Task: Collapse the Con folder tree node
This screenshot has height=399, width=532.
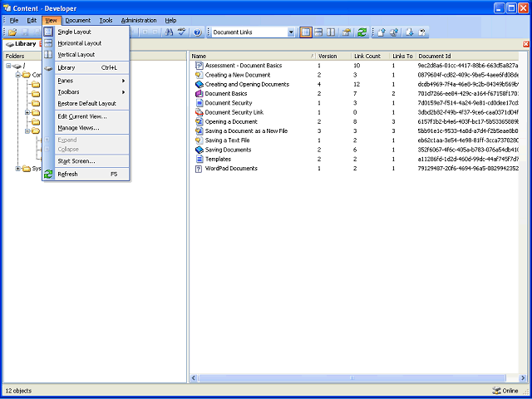Action: pyautogui.click(x=18, y=75)
